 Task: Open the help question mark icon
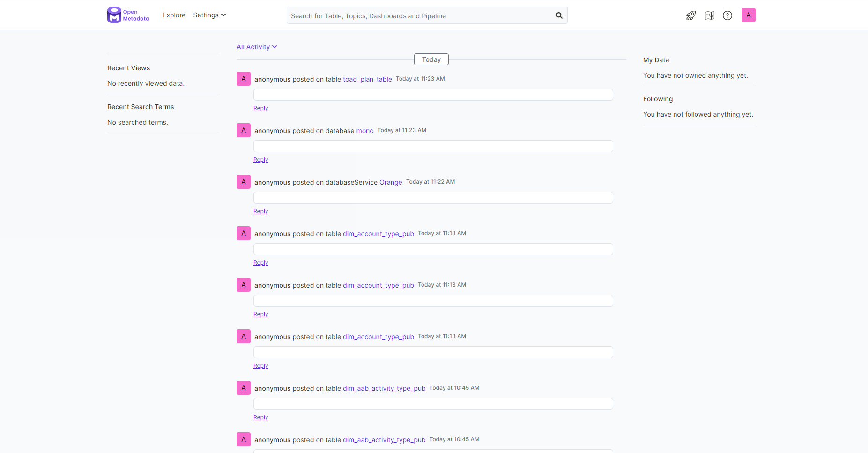[727, 15]
